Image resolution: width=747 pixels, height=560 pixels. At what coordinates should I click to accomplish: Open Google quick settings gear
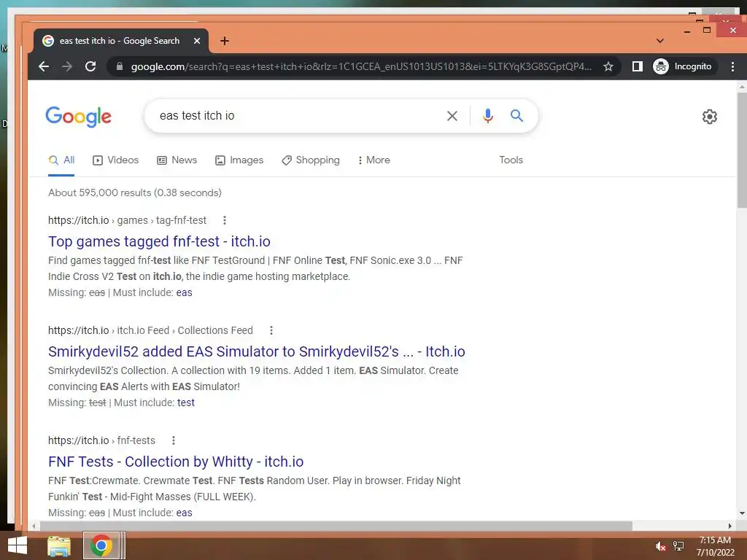click(709, 117)
